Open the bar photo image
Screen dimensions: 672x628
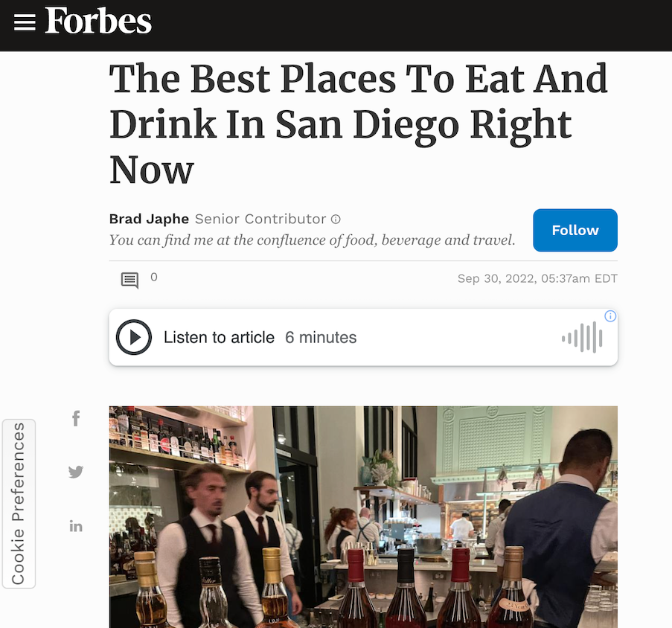pos(363,517)
